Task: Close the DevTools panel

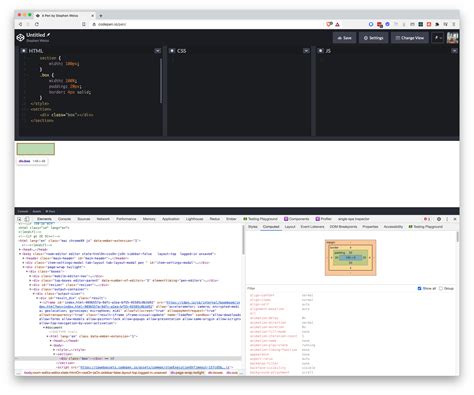Action: 455,219
